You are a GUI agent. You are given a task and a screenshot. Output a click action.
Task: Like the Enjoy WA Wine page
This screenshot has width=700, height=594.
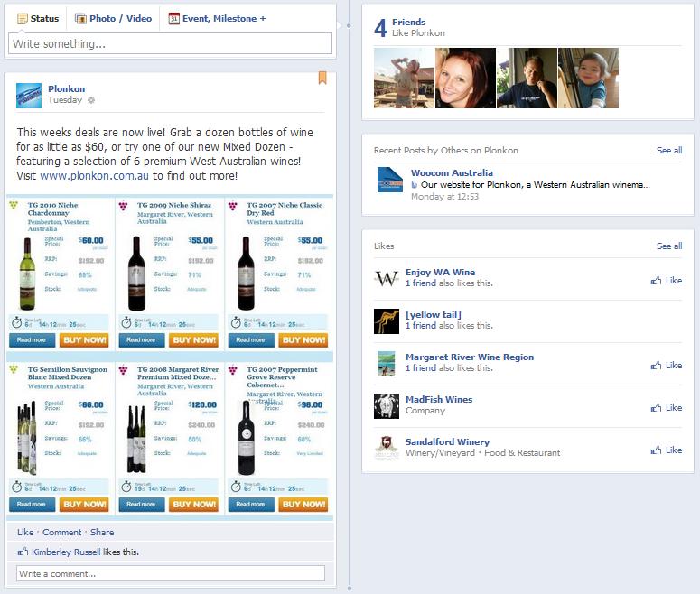[667, 280]
